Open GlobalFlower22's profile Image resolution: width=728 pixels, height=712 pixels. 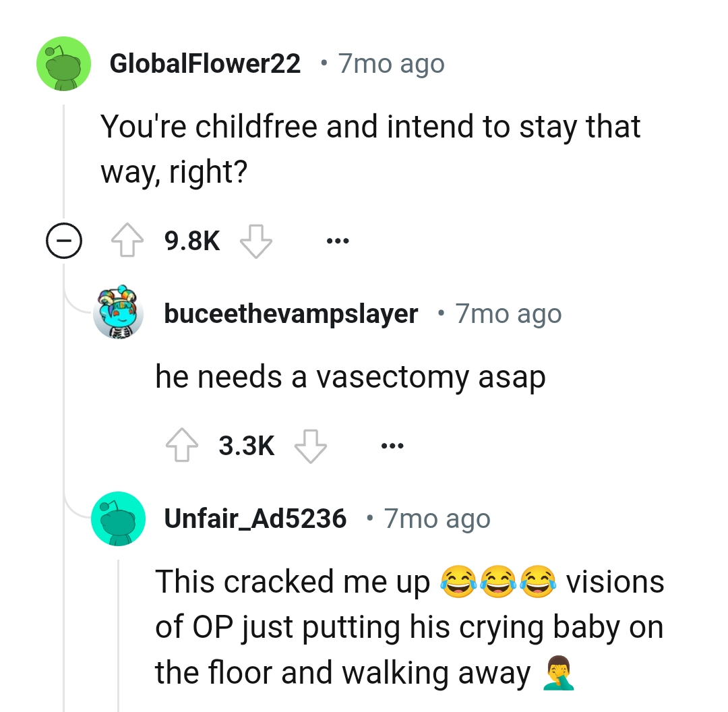(206, 63)
